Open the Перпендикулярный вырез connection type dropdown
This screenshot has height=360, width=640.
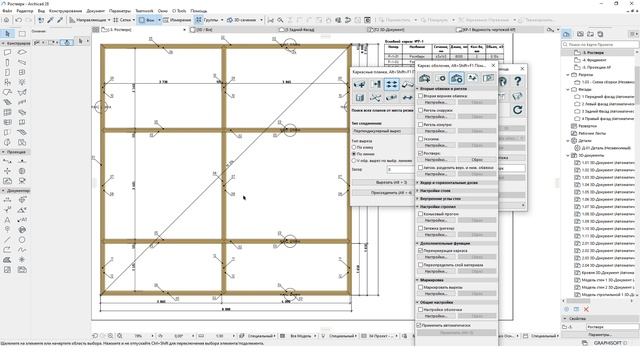click(x=383, y=131)
